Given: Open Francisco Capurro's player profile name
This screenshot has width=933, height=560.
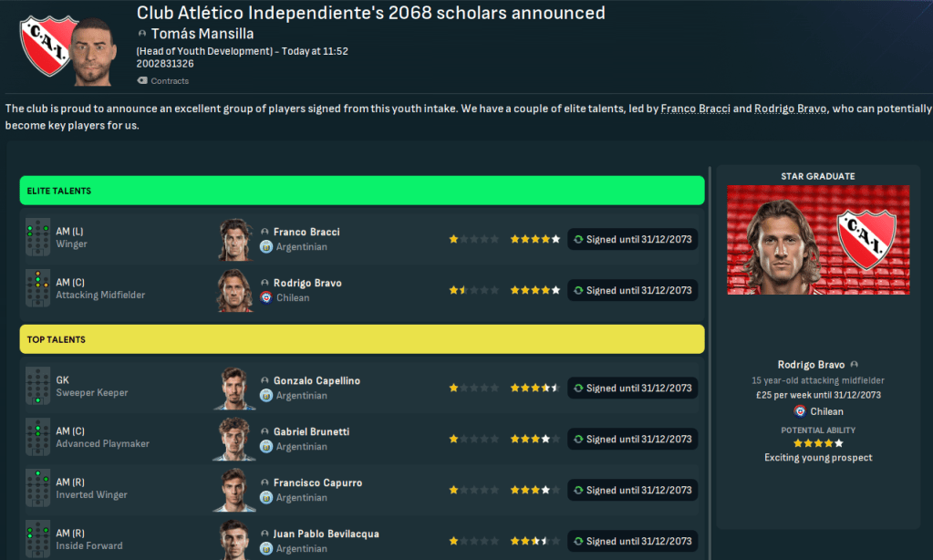Looking at the screenshot, I should (x=317, y=482).
